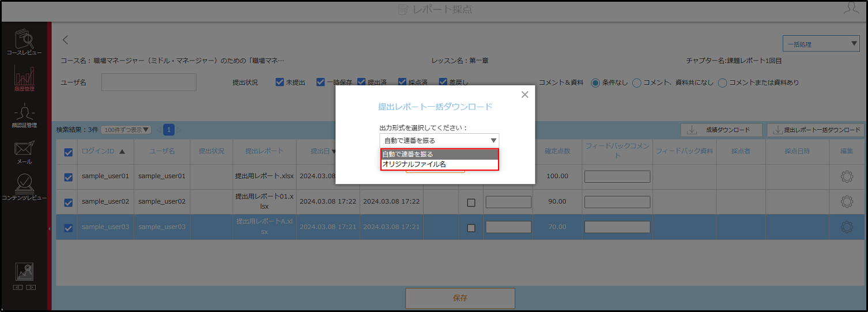The height and width of the screenshot is (312, 868).
Task: Open edit gear for sample_user01 row
Action: [846, 176]
